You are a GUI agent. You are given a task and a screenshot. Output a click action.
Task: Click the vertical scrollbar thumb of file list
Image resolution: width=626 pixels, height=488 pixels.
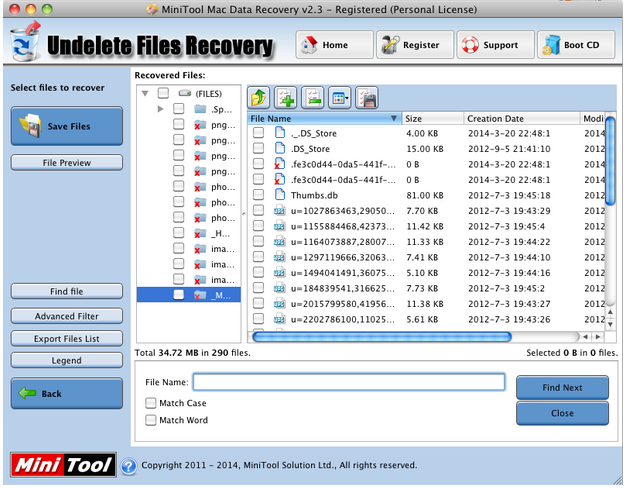click(610, 161)
